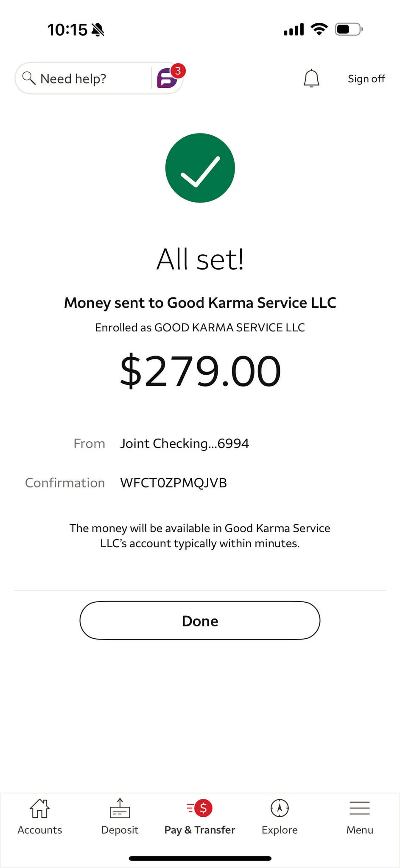Screen dimensions: 400x868
Task: Tap the Joint Checking...6994 account text
Action: (x=185, y=443)
